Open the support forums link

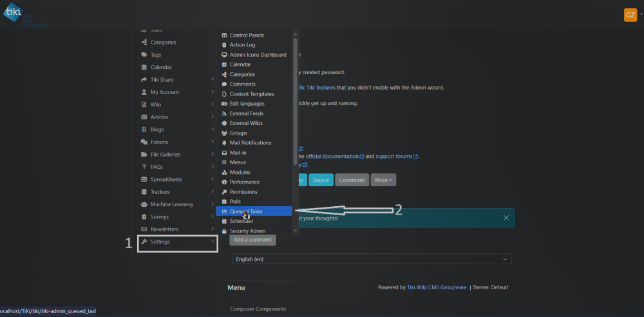tap(397, 156)
